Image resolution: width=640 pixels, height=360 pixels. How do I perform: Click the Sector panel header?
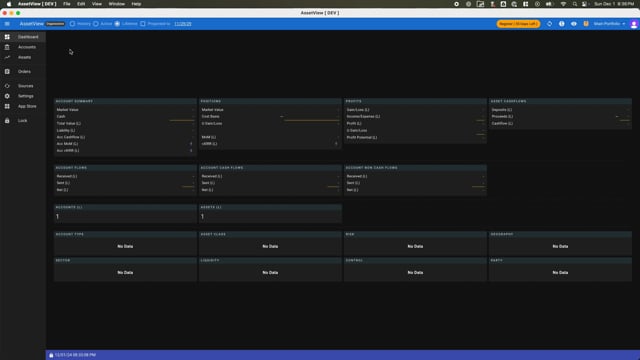pos(125,260)
